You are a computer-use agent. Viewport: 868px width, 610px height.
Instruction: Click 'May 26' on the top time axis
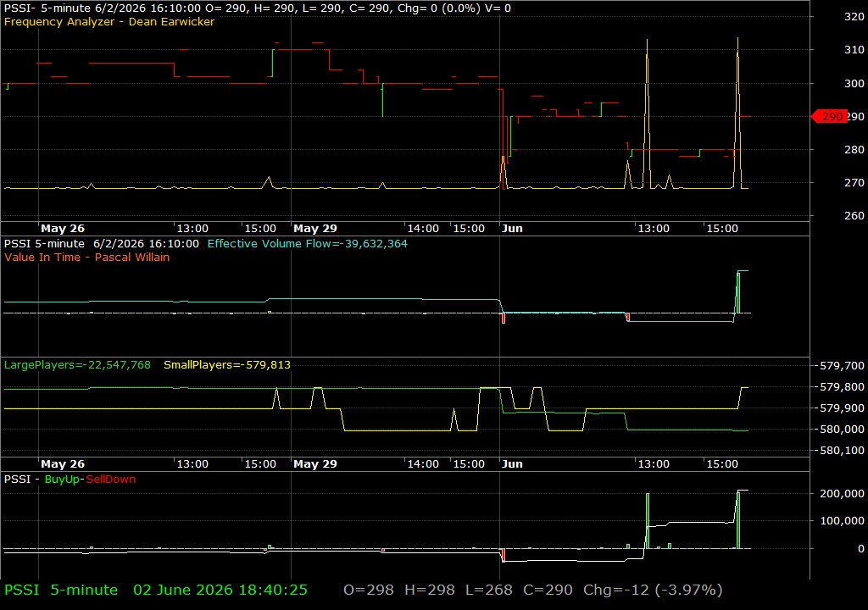tap(63, 228)
